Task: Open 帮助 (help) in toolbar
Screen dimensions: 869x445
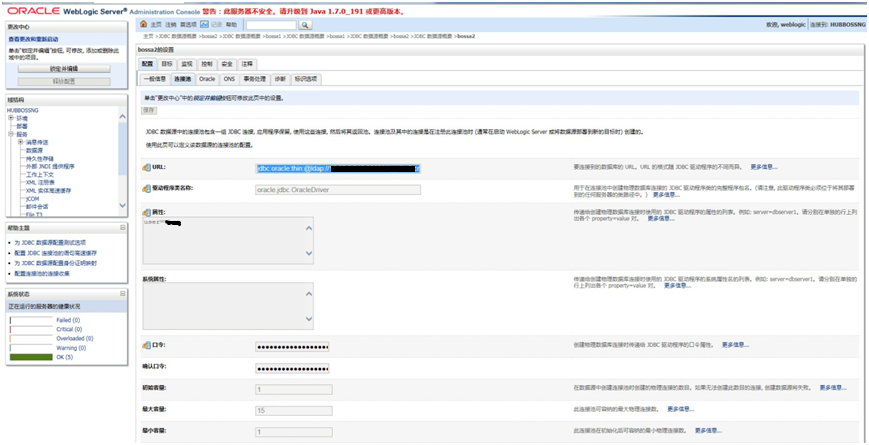Action: [x=231, y=25]
